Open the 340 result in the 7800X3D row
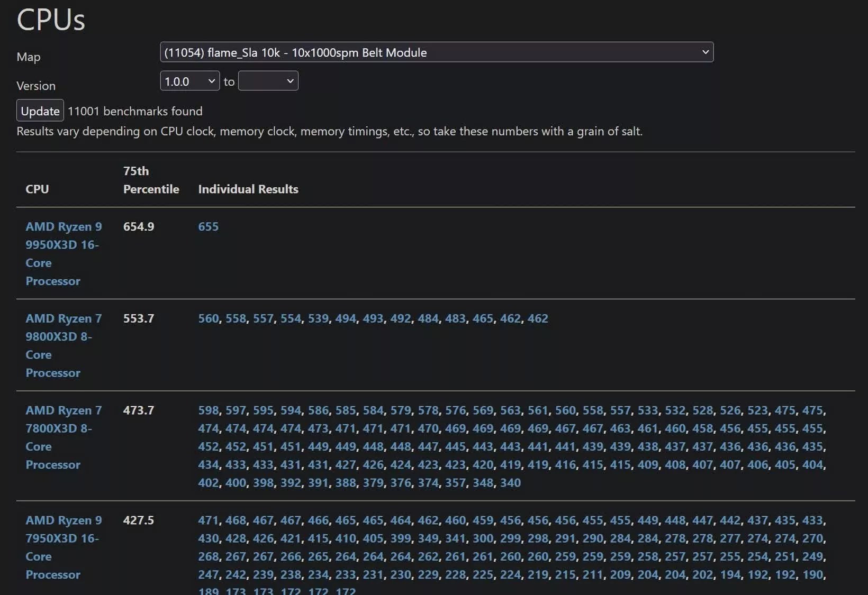 (510, 483)
